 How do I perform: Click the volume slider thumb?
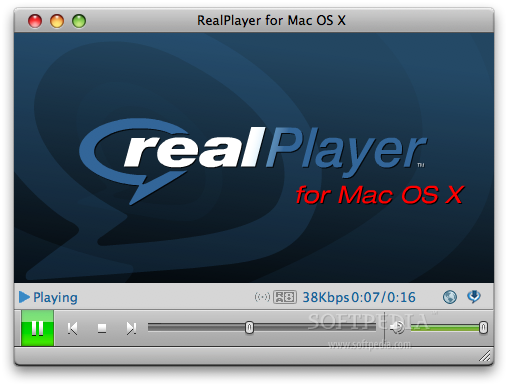tap(483, 328)
